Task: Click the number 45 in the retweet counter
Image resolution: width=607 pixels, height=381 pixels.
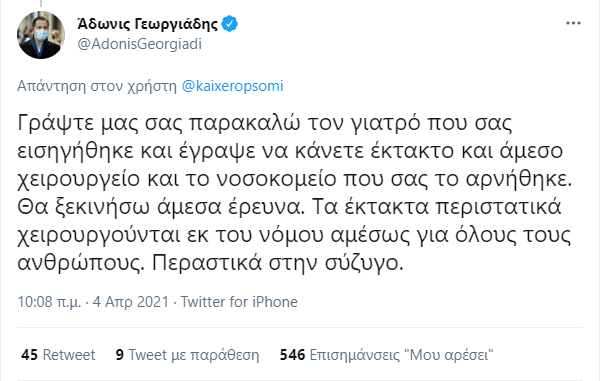Action: [29, 355]
